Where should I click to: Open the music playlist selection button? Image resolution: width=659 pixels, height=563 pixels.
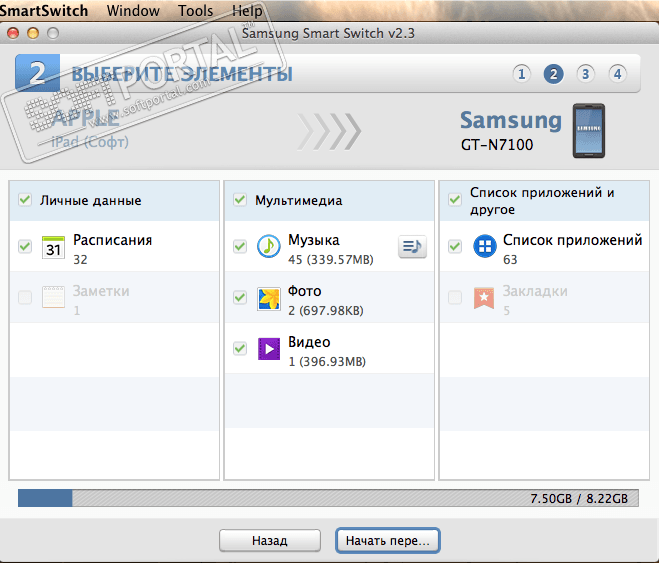click(412, 247)
